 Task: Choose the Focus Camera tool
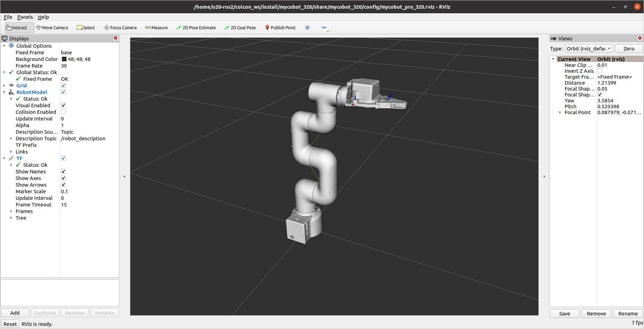pyautogui.click(x=120, y=28)
